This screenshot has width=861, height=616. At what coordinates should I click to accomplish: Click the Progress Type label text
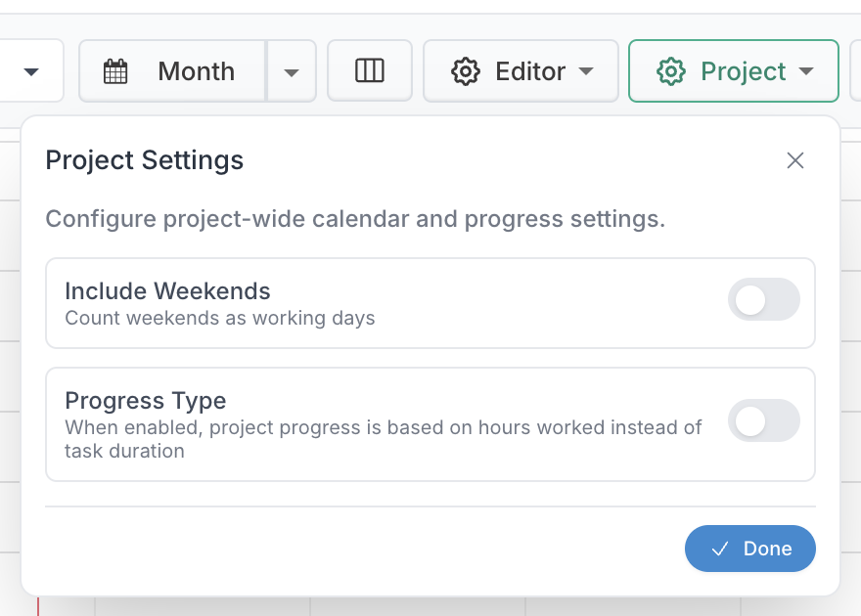coord(145,400)
